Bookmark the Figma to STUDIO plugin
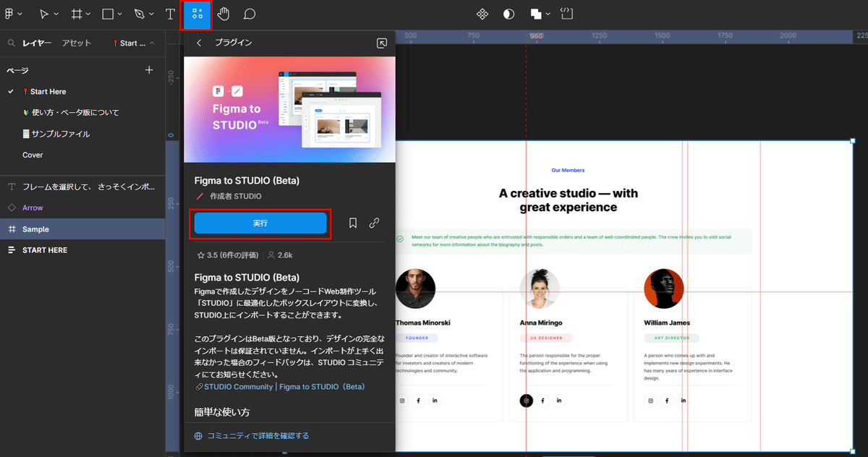Screen dimensions: 868x457 click(353, 223)
